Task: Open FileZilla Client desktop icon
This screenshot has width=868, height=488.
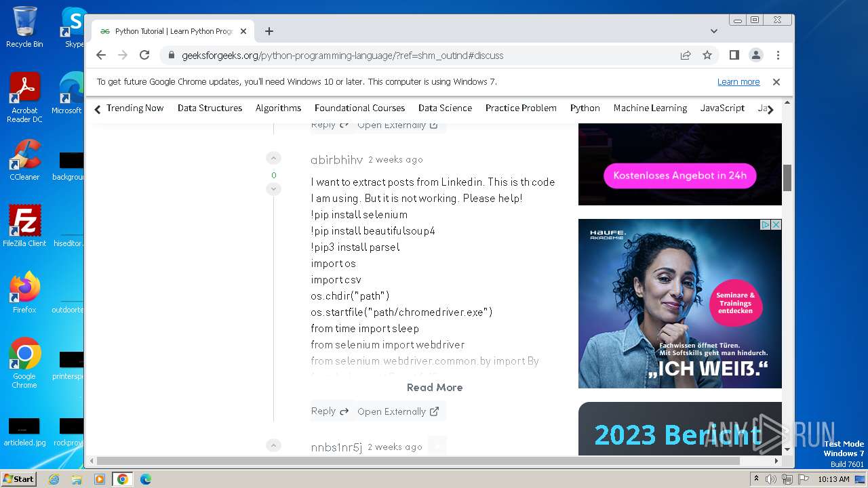Action: (24, 226)
